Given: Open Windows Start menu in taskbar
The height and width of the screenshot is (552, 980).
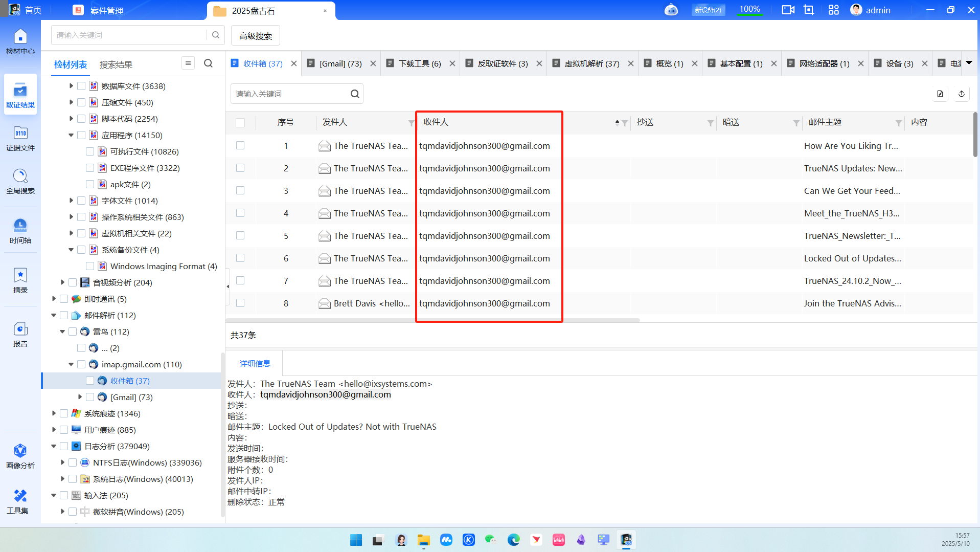Looking at the screenshot, I should click(x=356, y=540).
